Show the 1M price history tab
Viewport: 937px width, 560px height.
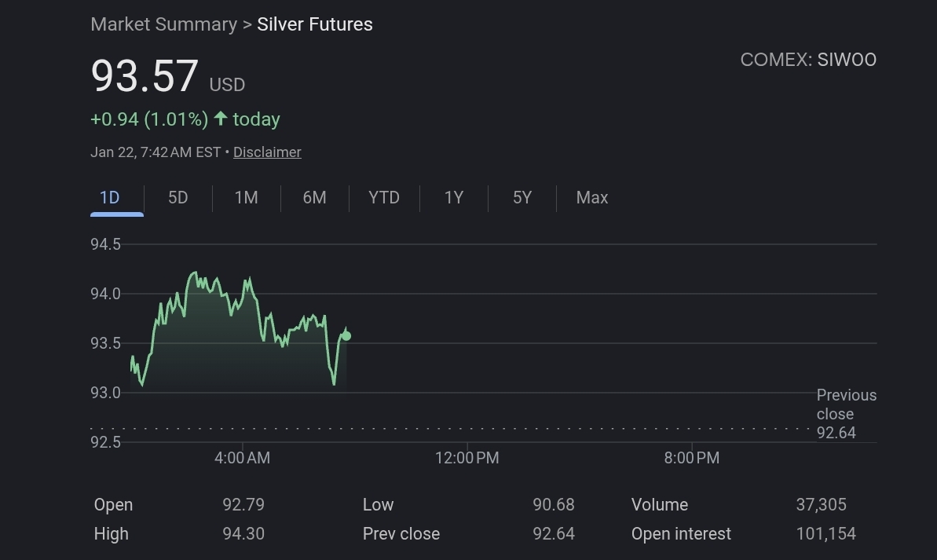[x=247, y=198]
